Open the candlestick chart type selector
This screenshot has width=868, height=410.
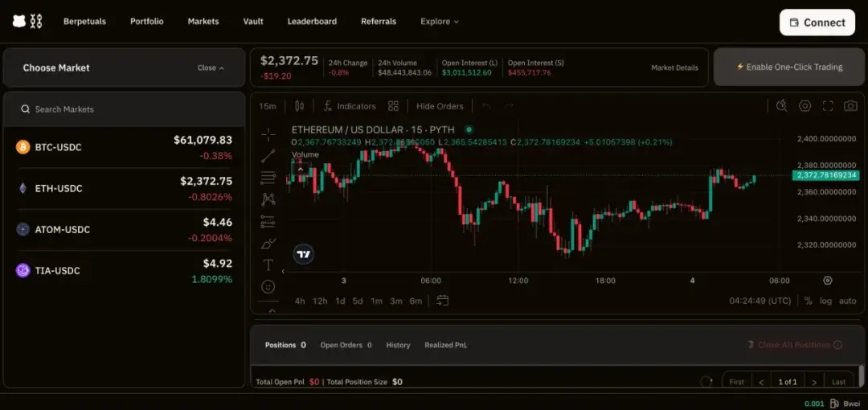300,106
